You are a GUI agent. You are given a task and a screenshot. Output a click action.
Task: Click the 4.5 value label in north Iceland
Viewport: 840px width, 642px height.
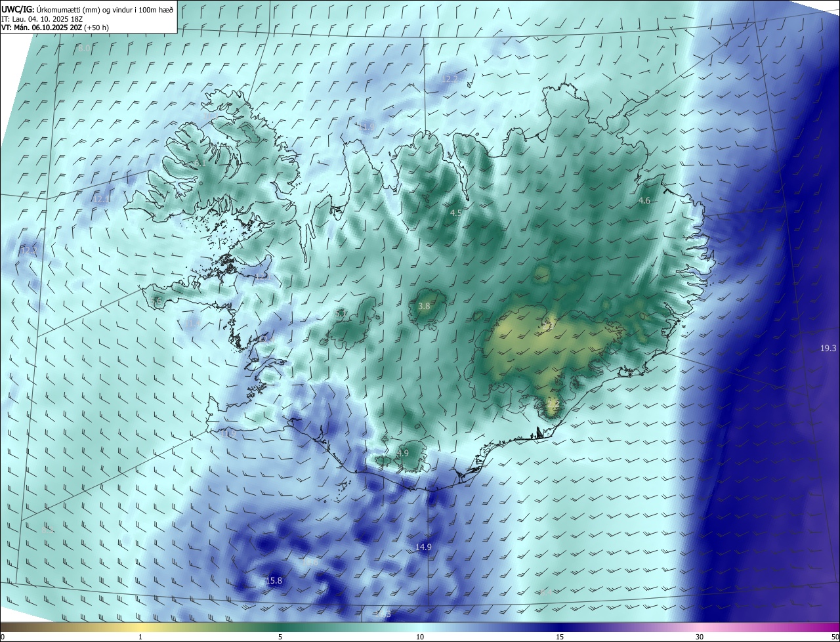point(456,213)
